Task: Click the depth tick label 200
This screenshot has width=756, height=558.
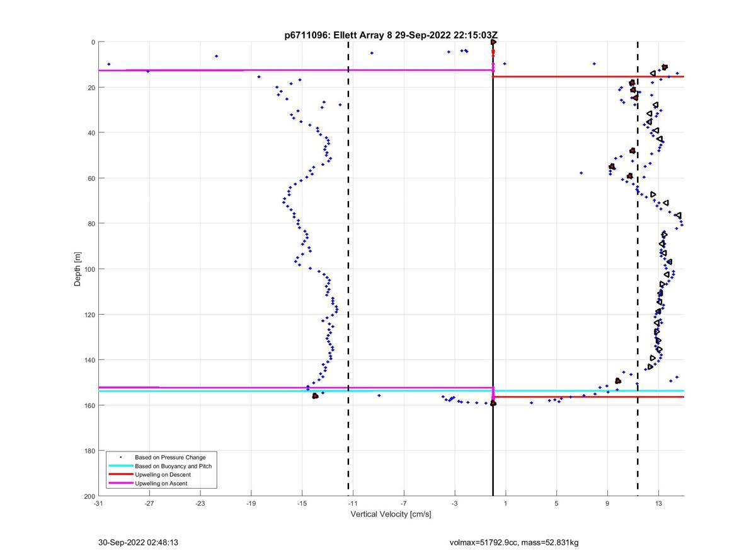Action: tap(89, 496)
